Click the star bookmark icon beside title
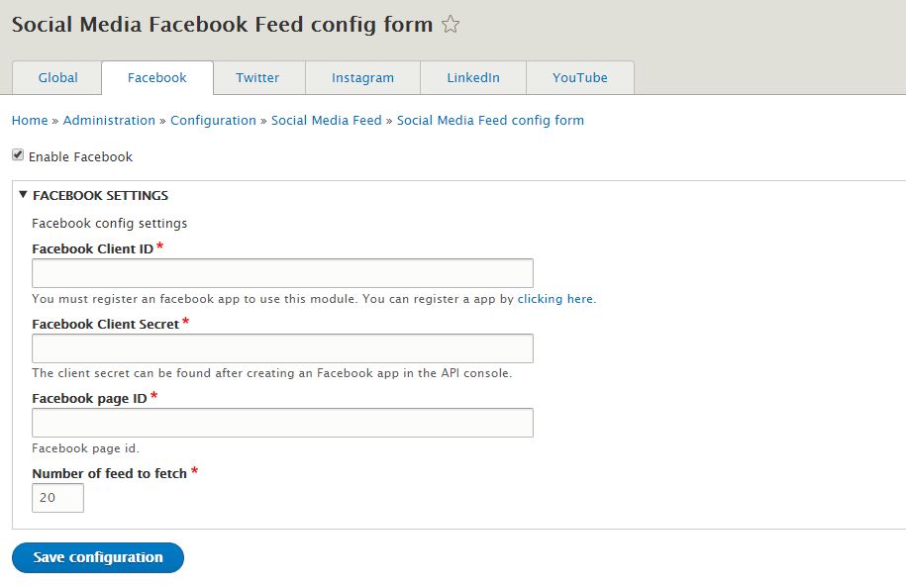 click(451, 25)
